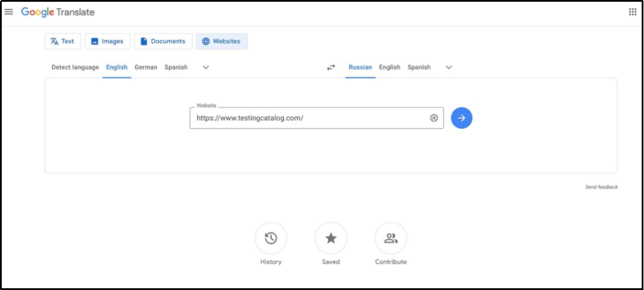Image resolution: width=644 pixels, height=290 pixels.
Task: Expand the target language list
Action: tap(449, 67)
